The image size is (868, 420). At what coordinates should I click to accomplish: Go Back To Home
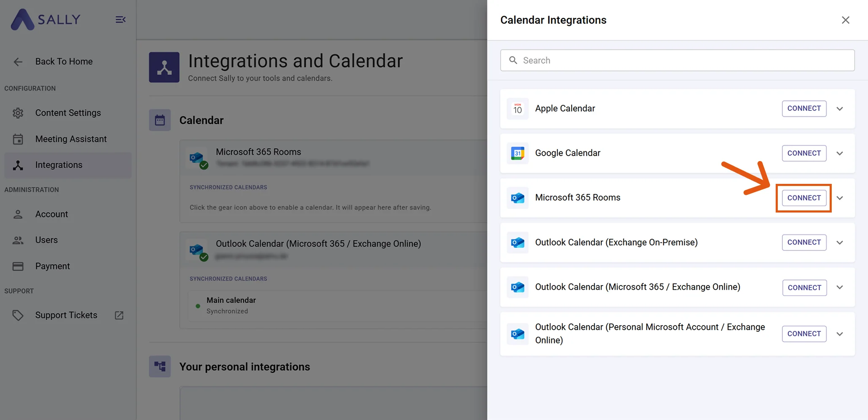[68, 62]
